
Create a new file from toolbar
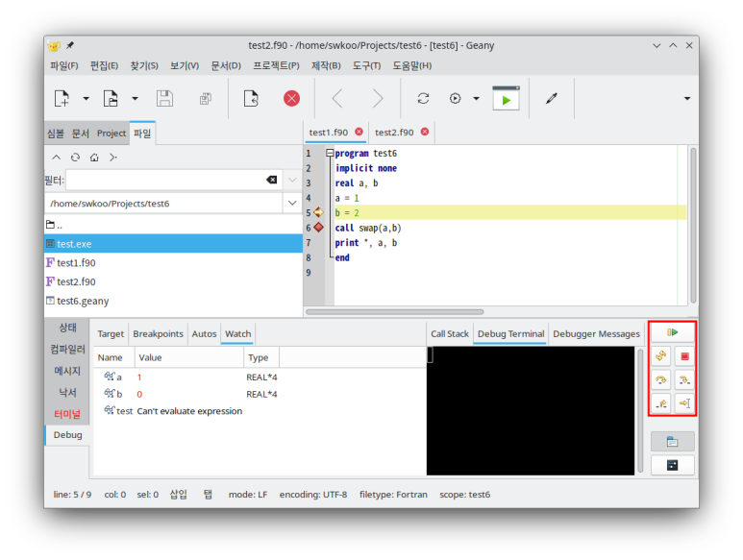point(62,99)
